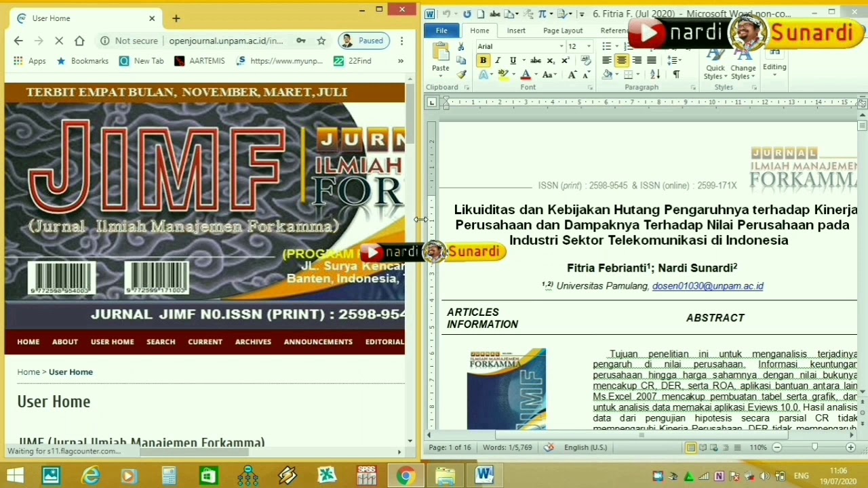
Task: Toggle Bold formatting in Word ribbon
Action: pyautogui.click(x=484, y=60)
